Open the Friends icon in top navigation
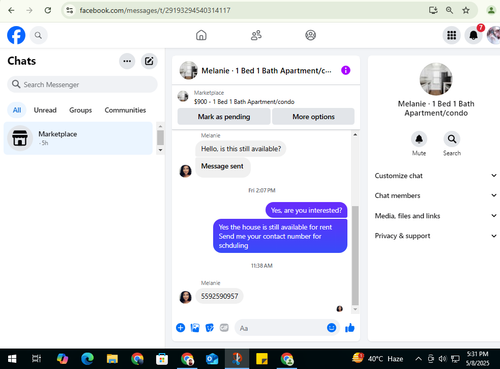Image resolution: width=500 pixels, height=369 pixels. pyautogui.click(x=256, y=35)
